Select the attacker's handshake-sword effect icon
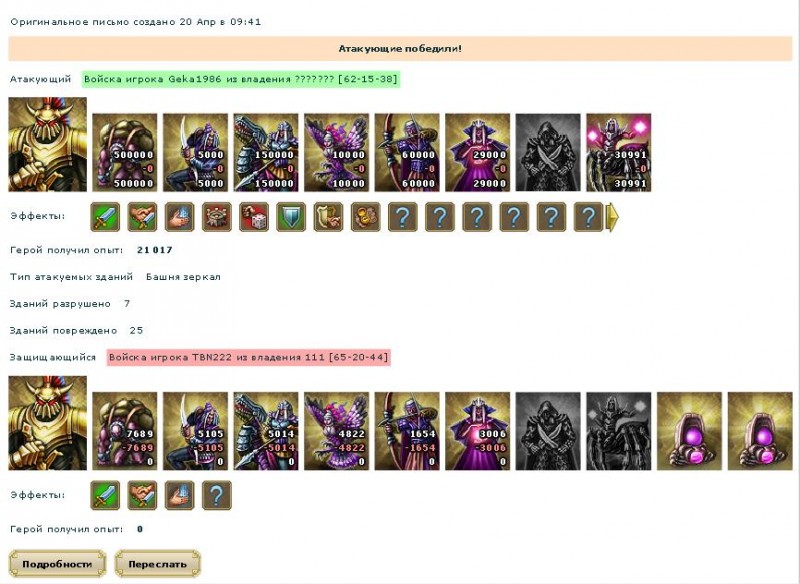This screenshot has height=584, width=800. (142, 217)
